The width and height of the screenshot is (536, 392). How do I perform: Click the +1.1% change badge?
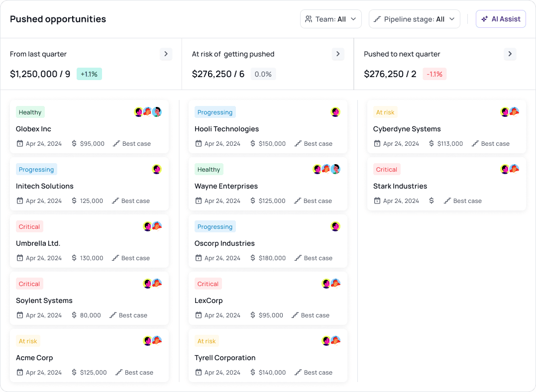click(89, 74)
